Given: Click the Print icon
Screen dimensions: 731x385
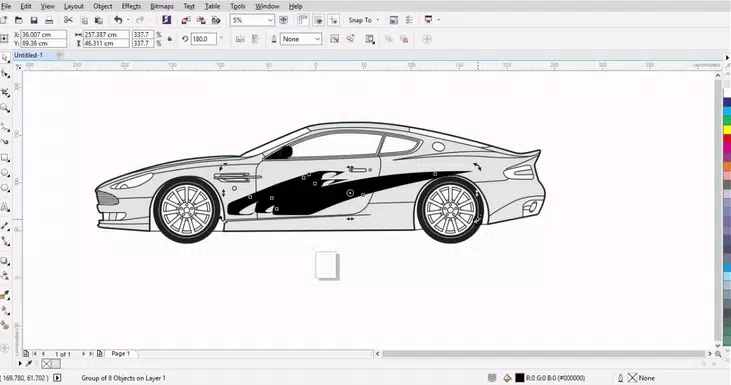Looking at the screenshot, I should click(x=49, y=20).
